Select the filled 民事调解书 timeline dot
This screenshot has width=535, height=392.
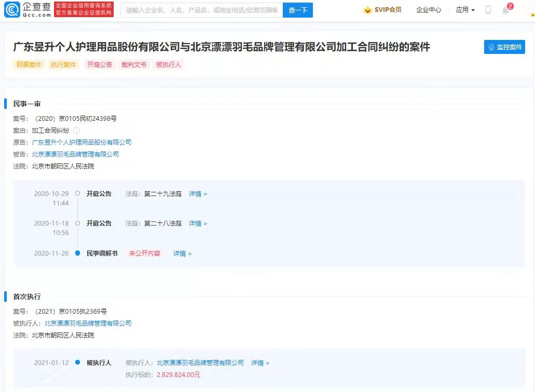pyautogui.click(x=77, y=253)
